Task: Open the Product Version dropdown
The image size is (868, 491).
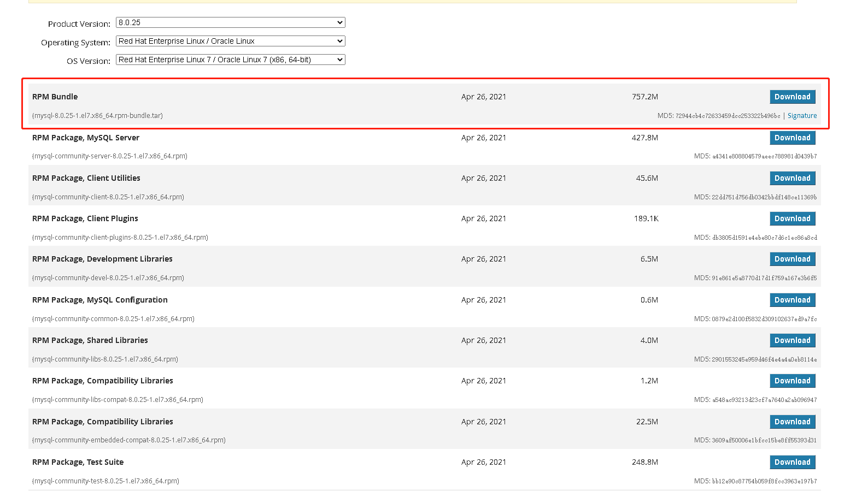Action: (x=230, y=22)
